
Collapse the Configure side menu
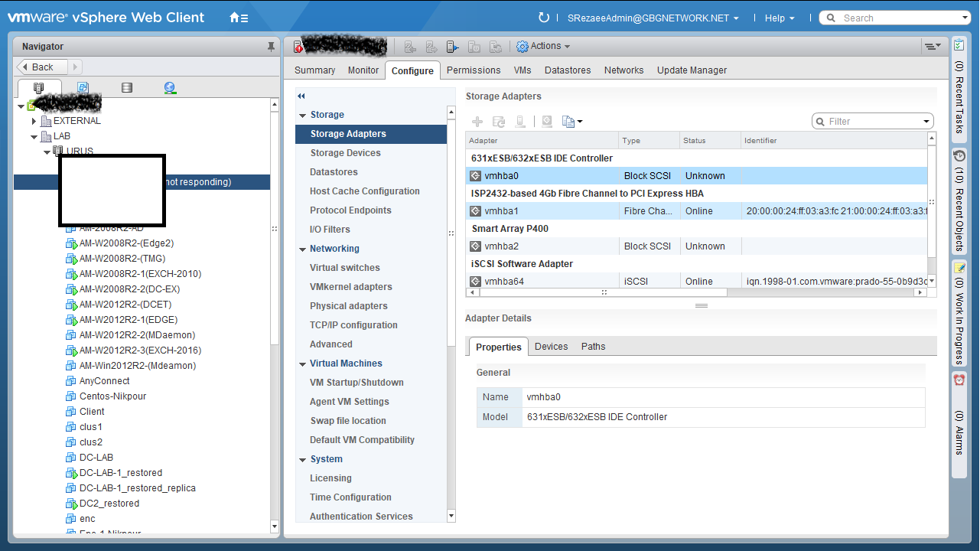301,96
